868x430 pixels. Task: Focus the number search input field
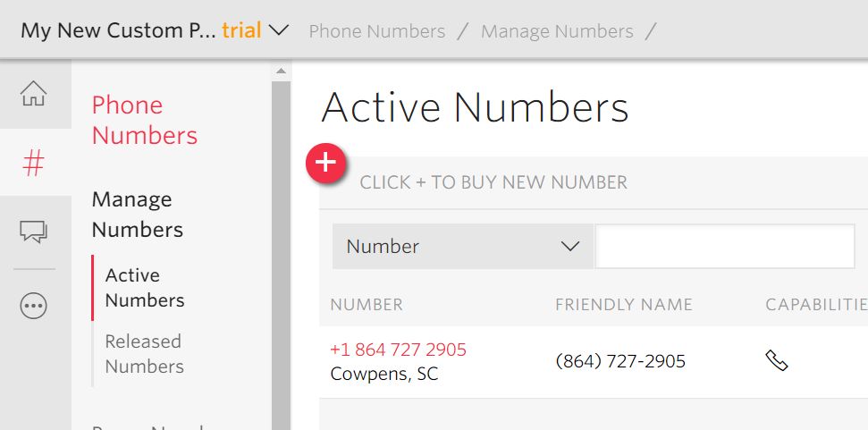[x=725, y=246]
